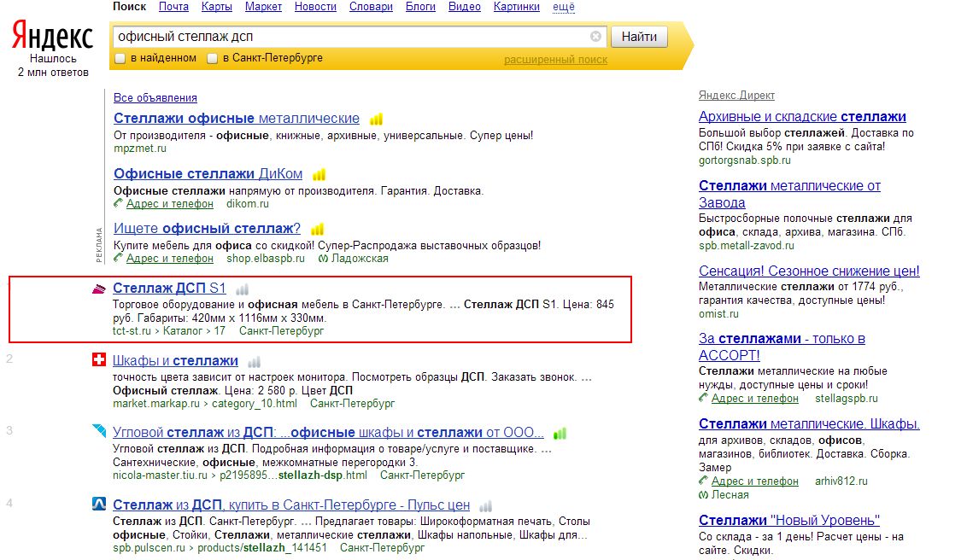This screenshot has height=560, width=967.
Task: Expand the 'ещё' services dropdown
Action: click(x=564, y=7)
